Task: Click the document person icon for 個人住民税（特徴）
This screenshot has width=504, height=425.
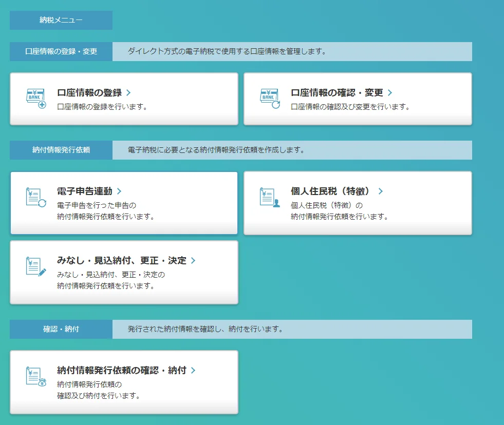Action: (270, 197)
